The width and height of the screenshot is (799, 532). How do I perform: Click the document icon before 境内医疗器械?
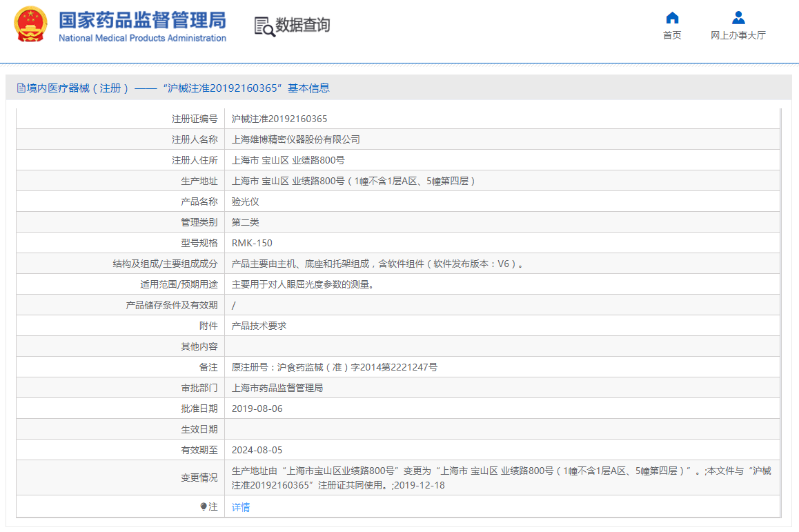21,88
